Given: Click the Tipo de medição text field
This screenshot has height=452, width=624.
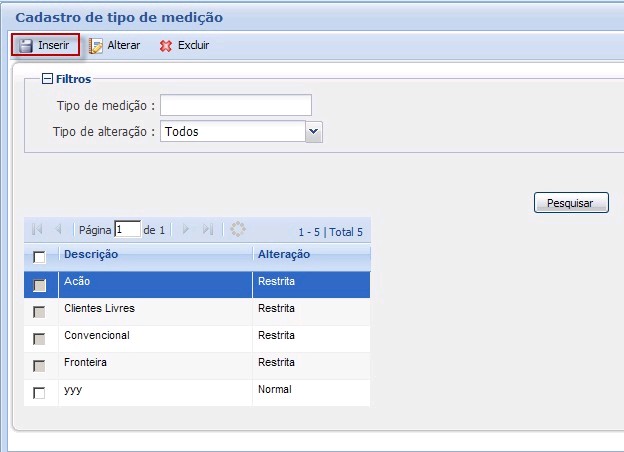Looking at the screenshot, I should point(236,105).
